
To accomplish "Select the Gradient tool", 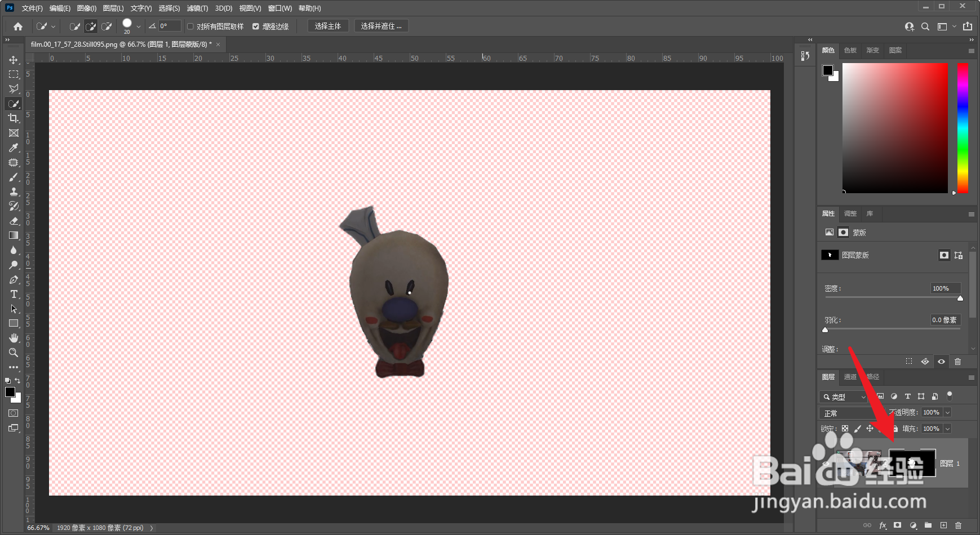I will click(14, 235).
